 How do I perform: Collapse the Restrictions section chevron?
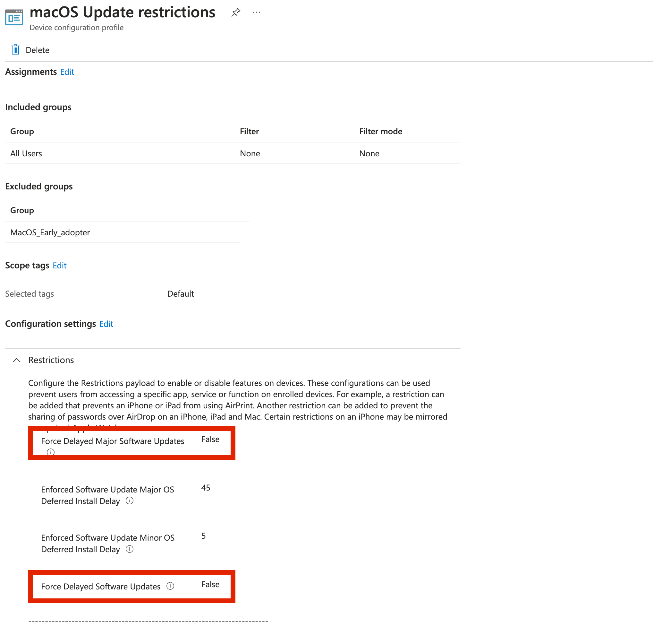[17, 360]
